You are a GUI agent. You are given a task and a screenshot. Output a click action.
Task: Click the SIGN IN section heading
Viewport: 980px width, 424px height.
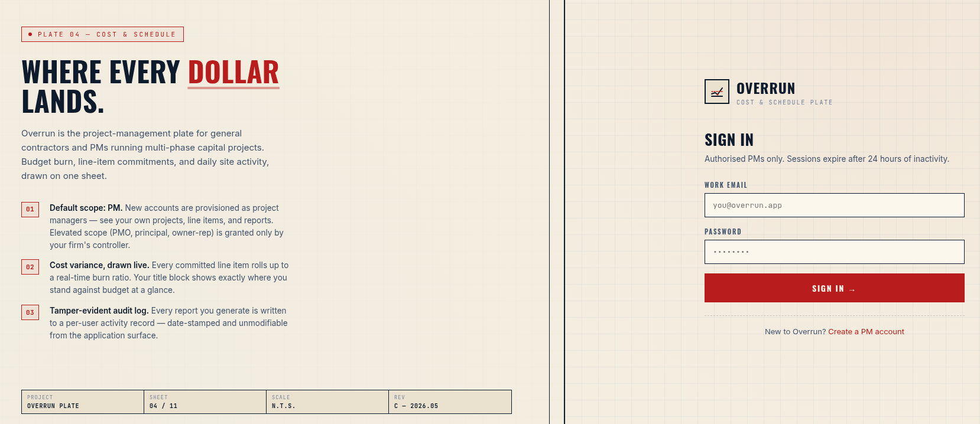pyautogui.click(x=729, y=140)
